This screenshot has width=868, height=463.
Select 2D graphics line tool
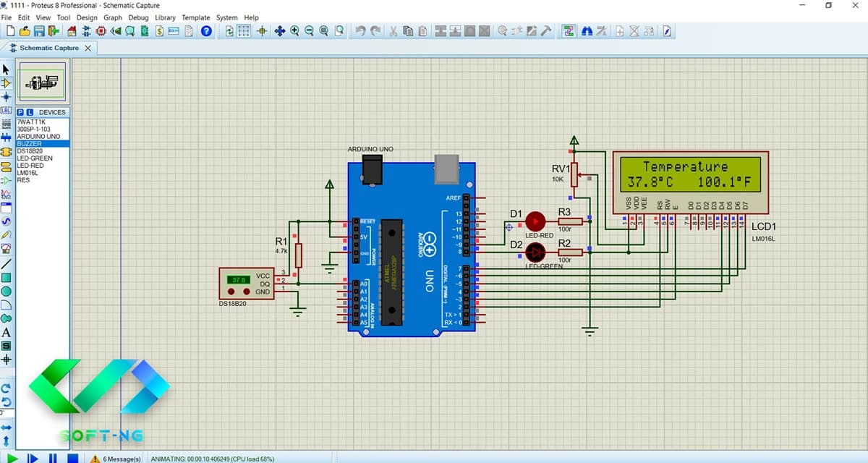point(6,263)
